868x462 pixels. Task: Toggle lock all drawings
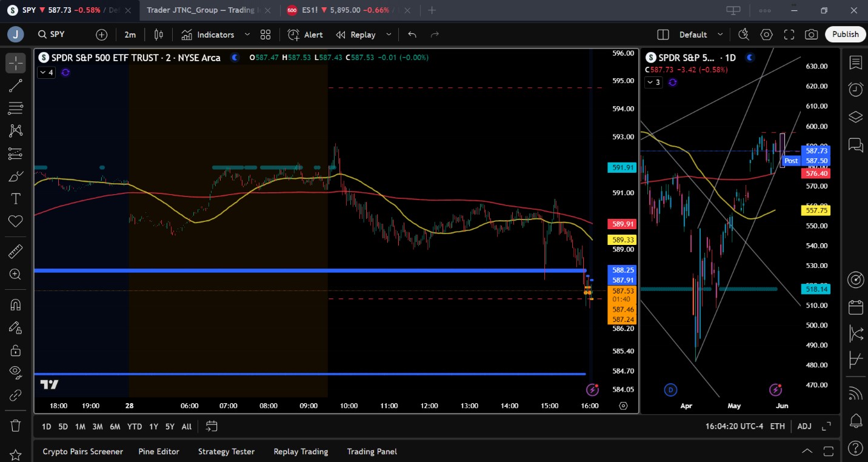tap(16, 350)
